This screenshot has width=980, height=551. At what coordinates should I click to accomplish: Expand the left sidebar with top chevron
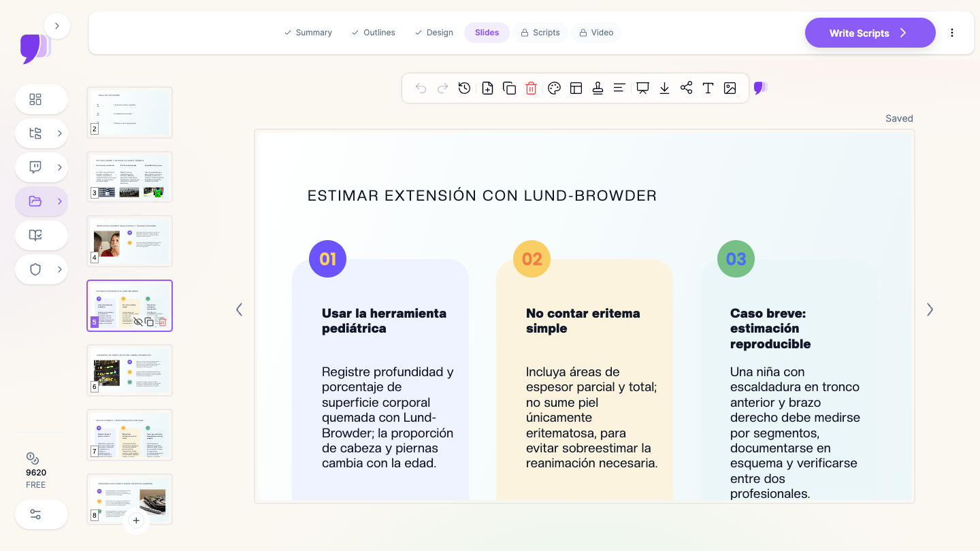pyautogui.click(x=57, y=26)
